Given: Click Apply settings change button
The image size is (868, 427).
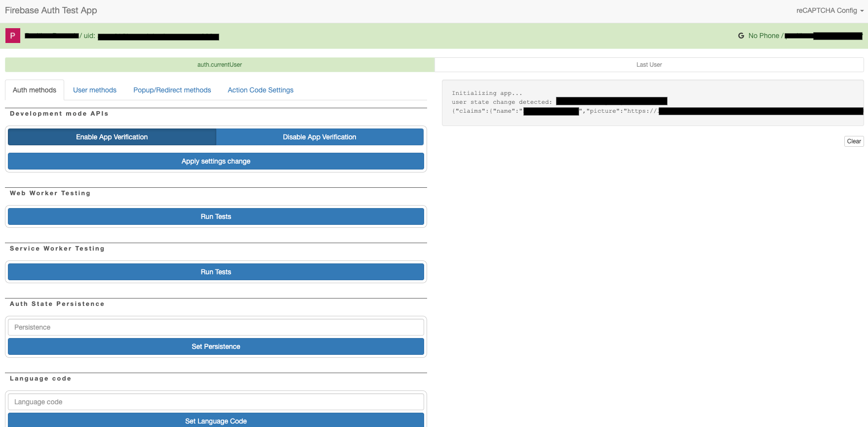Looking at the screenshot, I should [216, 161].
